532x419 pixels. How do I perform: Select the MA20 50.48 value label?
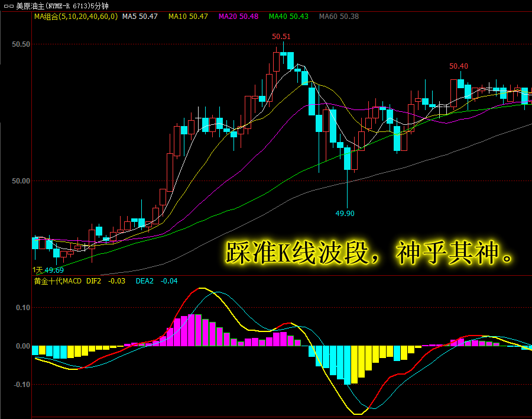[239, 17]
